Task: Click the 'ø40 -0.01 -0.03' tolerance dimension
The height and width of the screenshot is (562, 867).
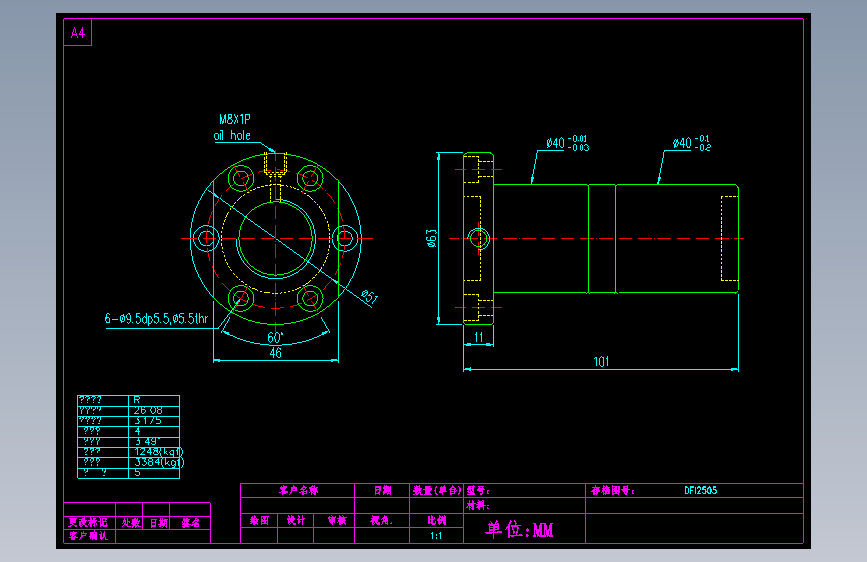Action: coord(568,143)
